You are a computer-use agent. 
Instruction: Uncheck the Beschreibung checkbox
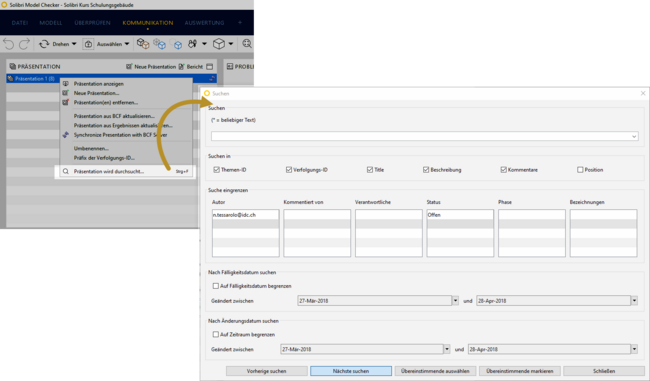point(426,170)
